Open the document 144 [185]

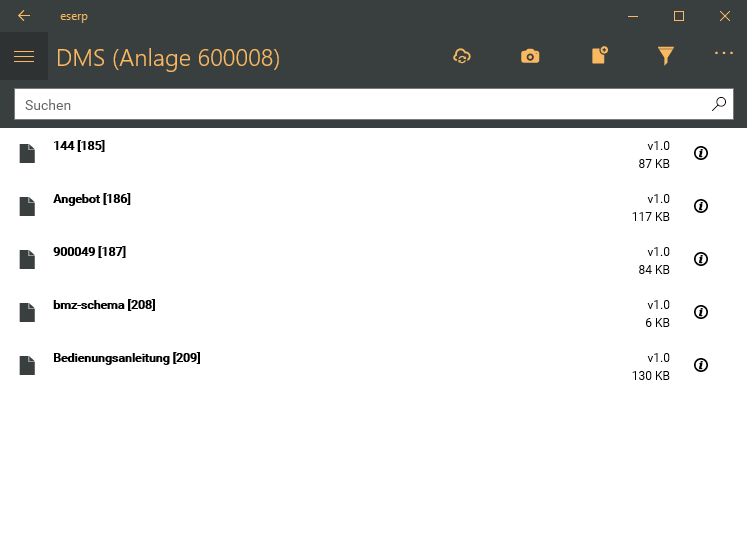[x=79, y=146]
